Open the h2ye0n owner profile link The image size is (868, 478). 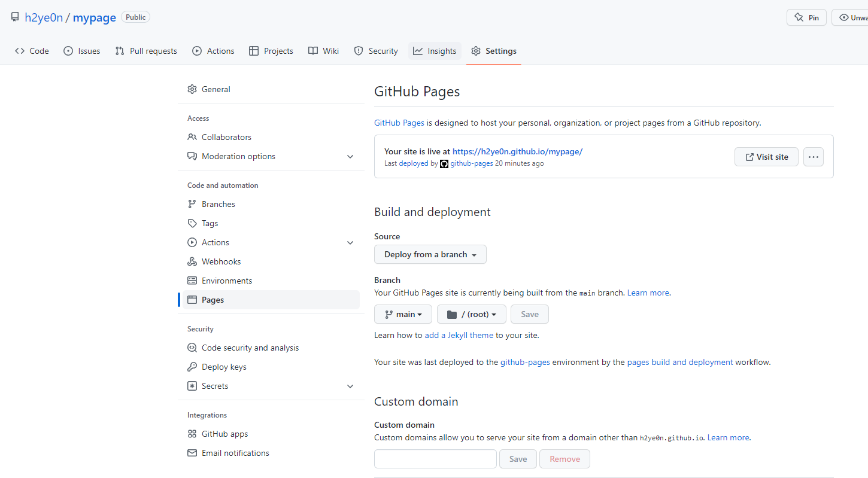pyautogui.click(x=44, y=17)
